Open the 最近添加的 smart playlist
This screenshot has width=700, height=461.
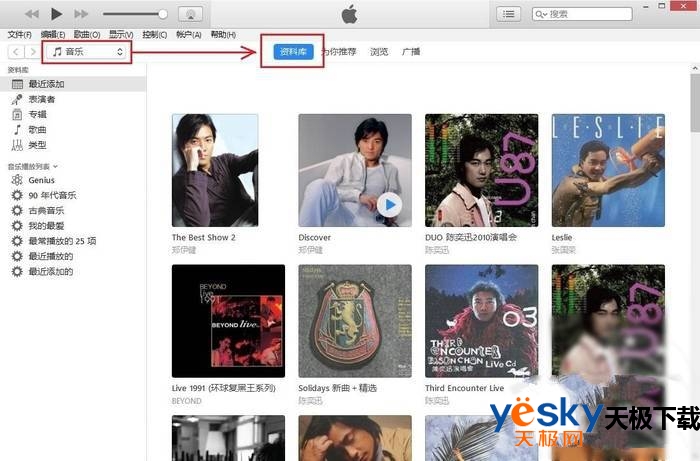(73, 271)
